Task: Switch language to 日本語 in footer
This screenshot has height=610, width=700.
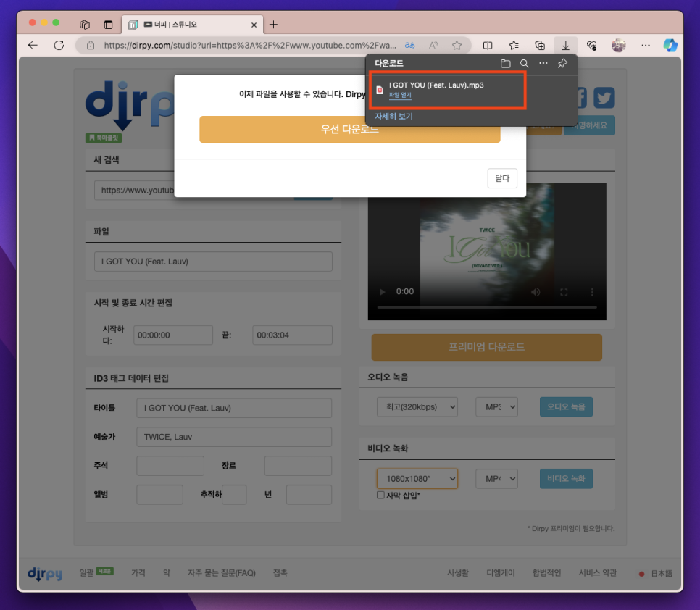Action: (661, 573)
